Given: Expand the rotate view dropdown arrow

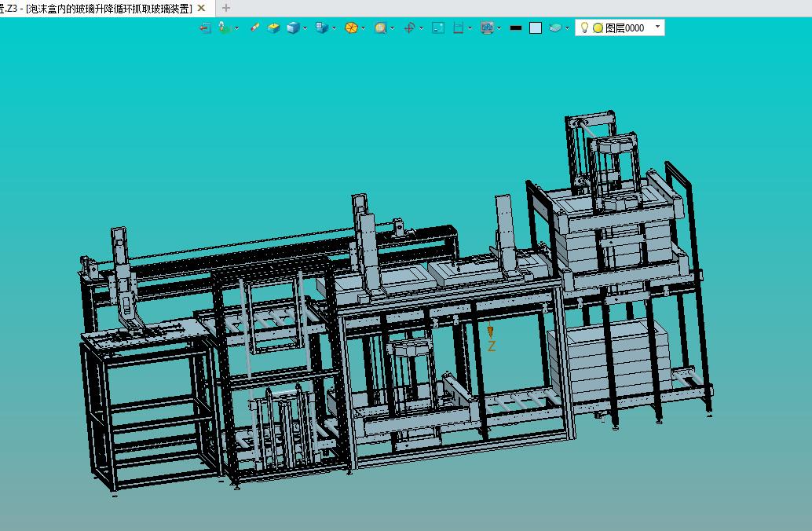Looking at the screenshot, I should coord(422,28).
